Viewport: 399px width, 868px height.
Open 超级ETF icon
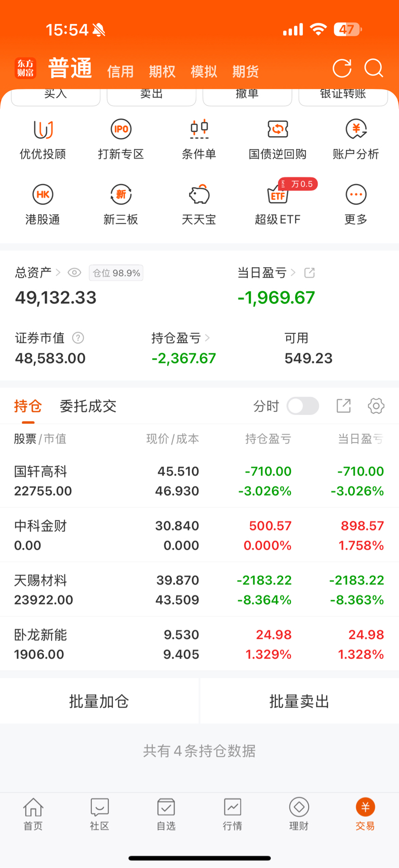[x=277, y=196]
